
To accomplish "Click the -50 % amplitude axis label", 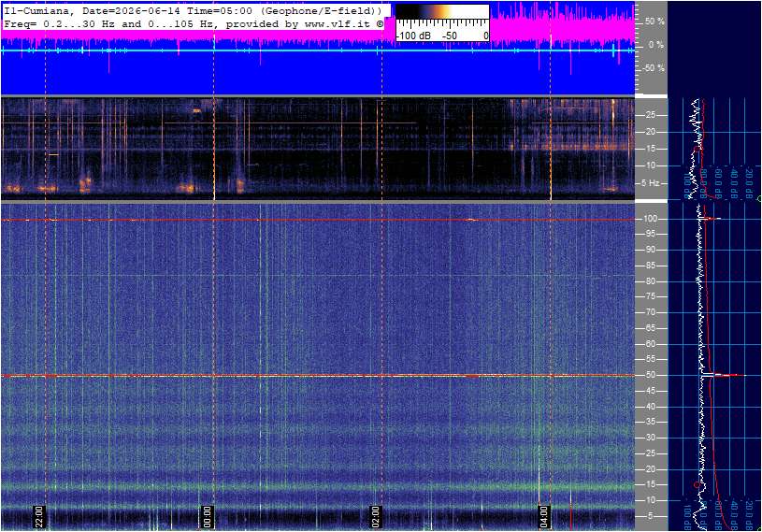I will (653, 68).
